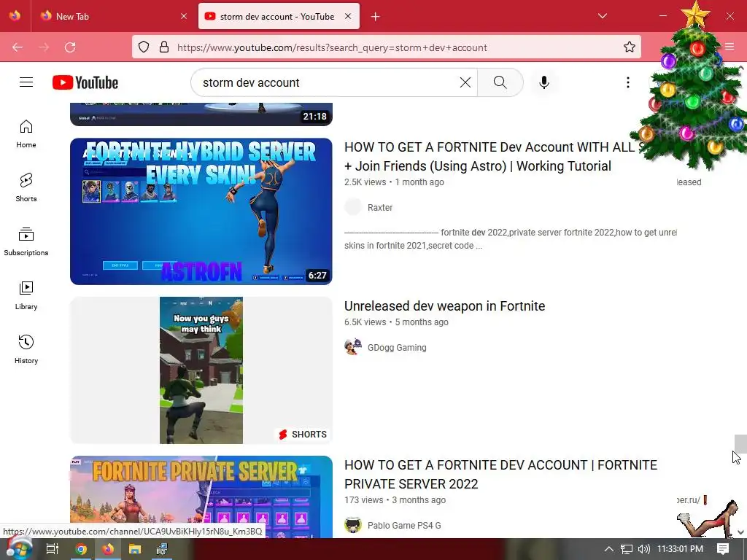Open Unreleased dev weapon in Fortnite title

coord(444,306)
